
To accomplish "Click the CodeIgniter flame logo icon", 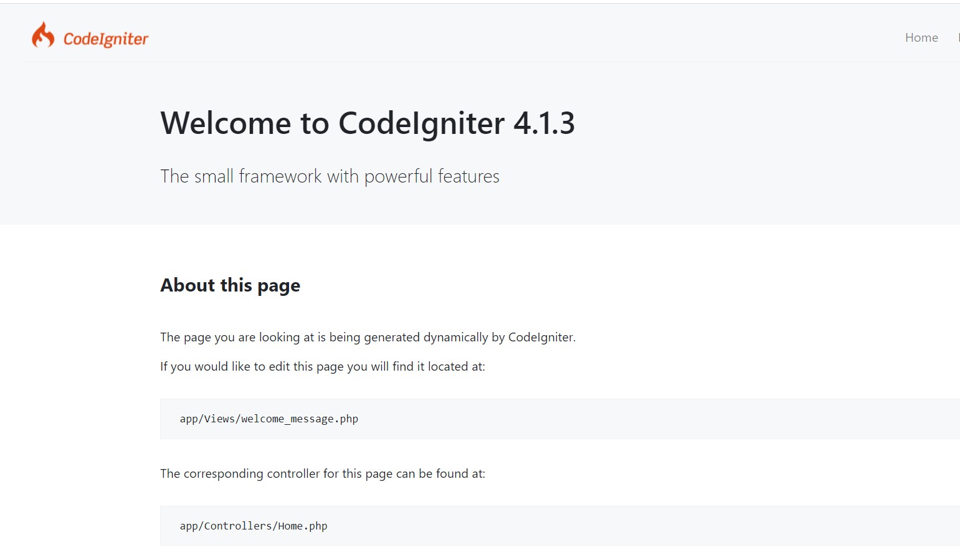I will [43, 35].
